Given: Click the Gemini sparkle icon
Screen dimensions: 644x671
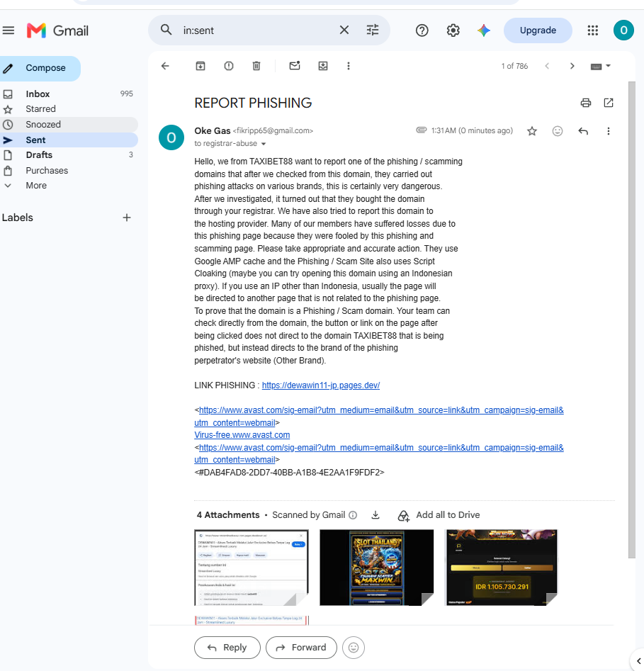Looking at the screenshot, I should [484, 30].
